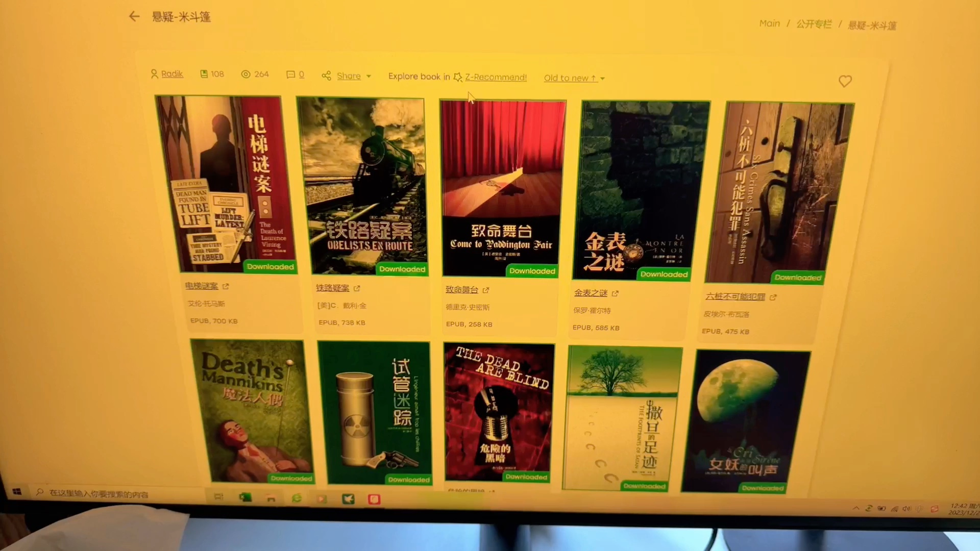Click the 致命舞台 title link

(462, 290)
